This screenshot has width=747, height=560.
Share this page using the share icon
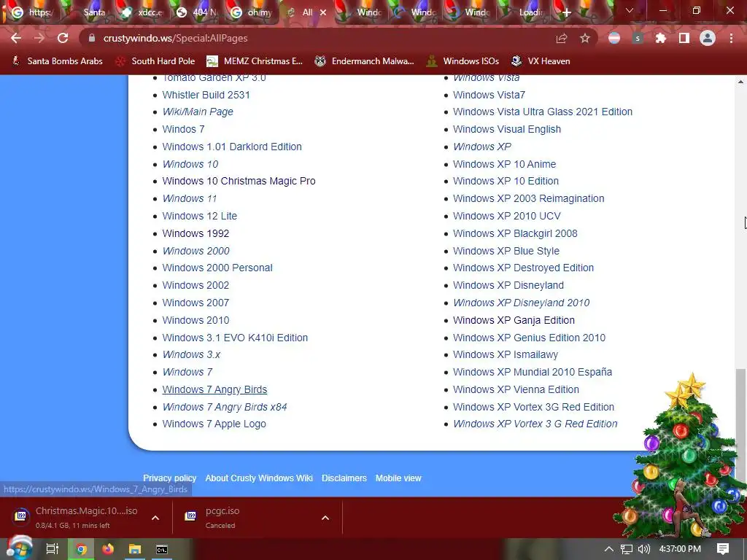(562, 38)
